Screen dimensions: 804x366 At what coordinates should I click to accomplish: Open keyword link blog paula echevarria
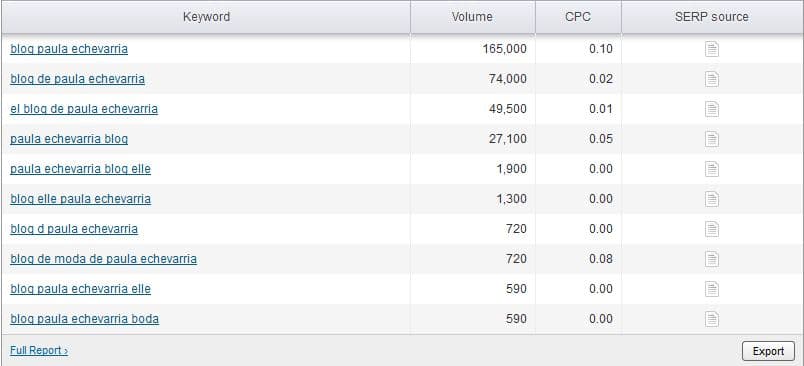tap(69, 49)
